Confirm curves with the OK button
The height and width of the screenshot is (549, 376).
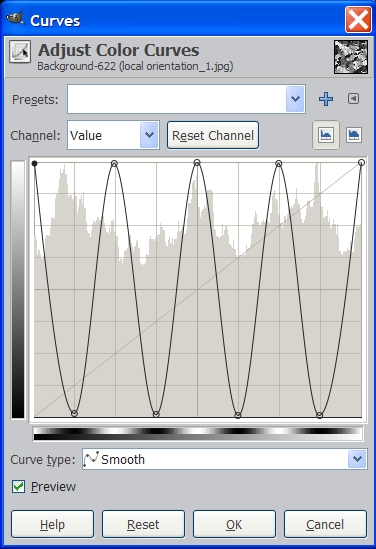[x=234, y=524]
